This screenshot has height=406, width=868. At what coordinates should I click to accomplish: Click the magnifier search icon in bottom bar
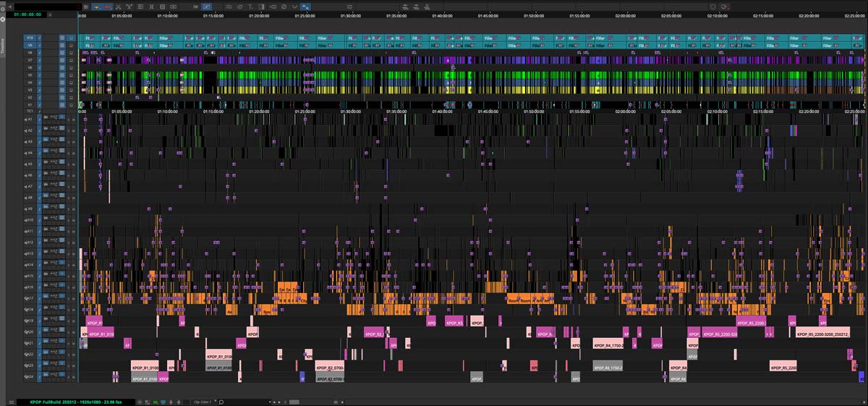point(221,402)
